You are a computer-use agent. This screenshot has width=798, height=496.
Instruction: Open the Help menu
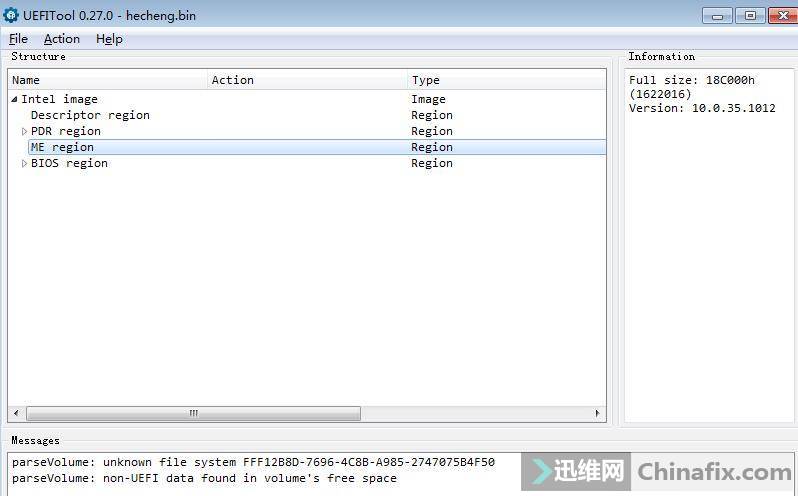tap(109, 39)
